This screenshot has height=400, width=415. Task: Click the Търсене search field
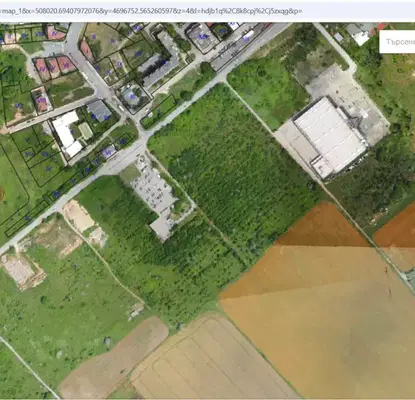click(397, 42)
